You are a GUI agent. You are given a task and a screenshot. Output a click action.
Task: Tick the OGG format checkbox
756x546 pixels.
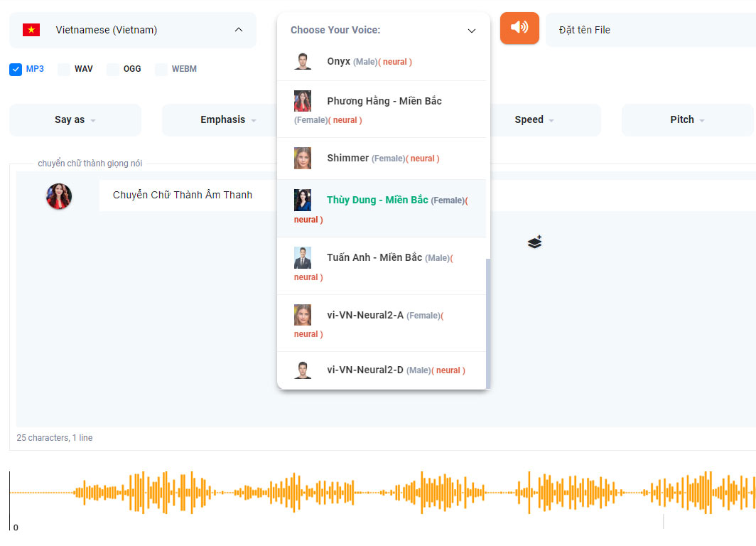(113, 69)
